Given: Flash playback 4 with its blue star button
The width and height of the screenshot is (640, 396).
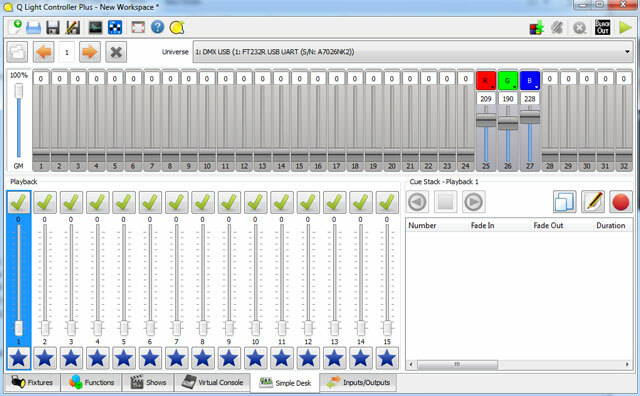Looking at the screenshot, I should click(x=97, y=358).
